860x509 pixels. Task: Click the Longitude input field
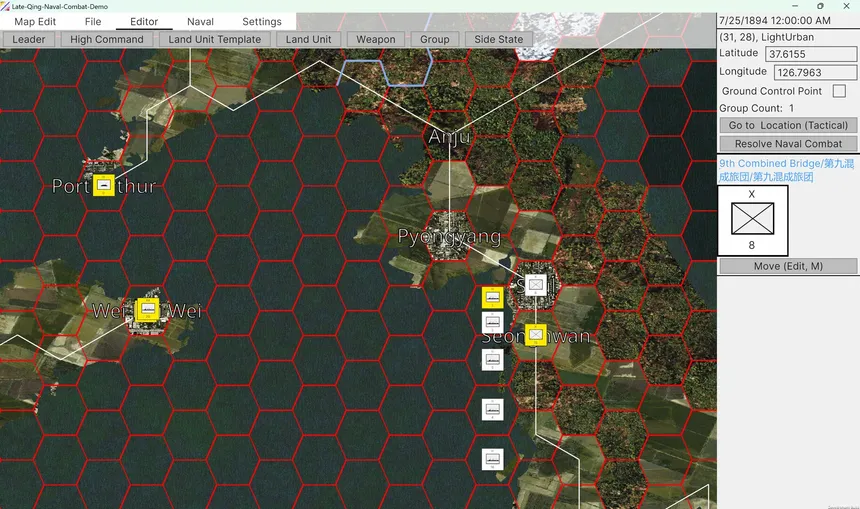(x=815, y=72)
